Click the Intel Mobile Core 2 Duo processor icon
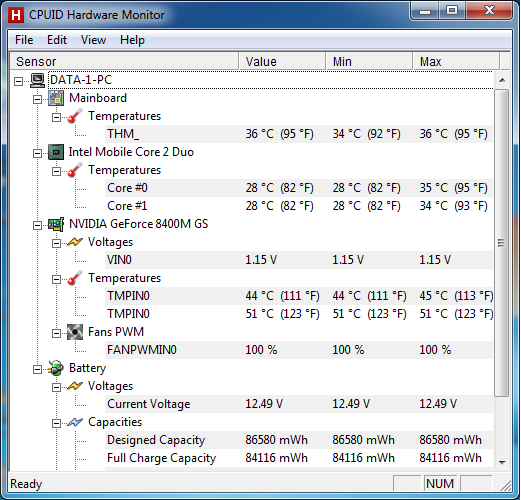521x500 pixels. (56, 152)
